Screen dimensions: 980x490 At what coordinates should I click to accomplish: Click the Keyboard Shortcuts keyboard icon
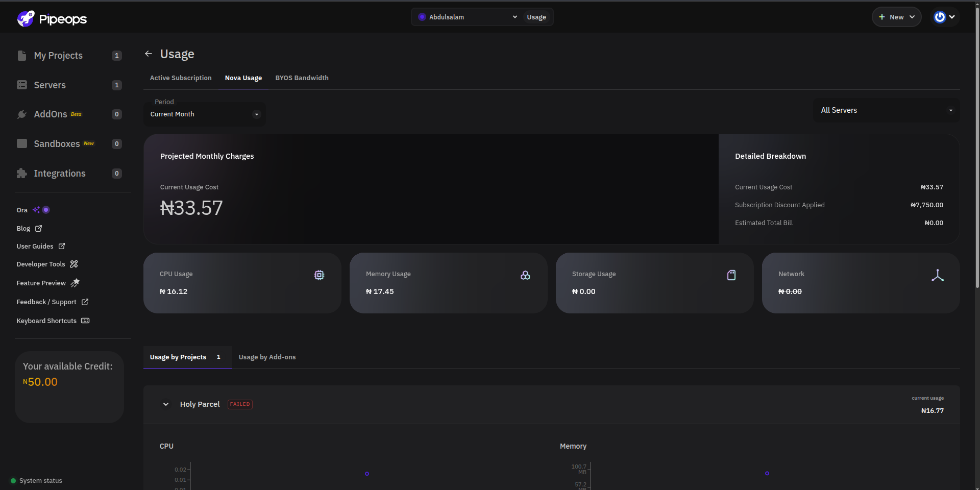85,321
